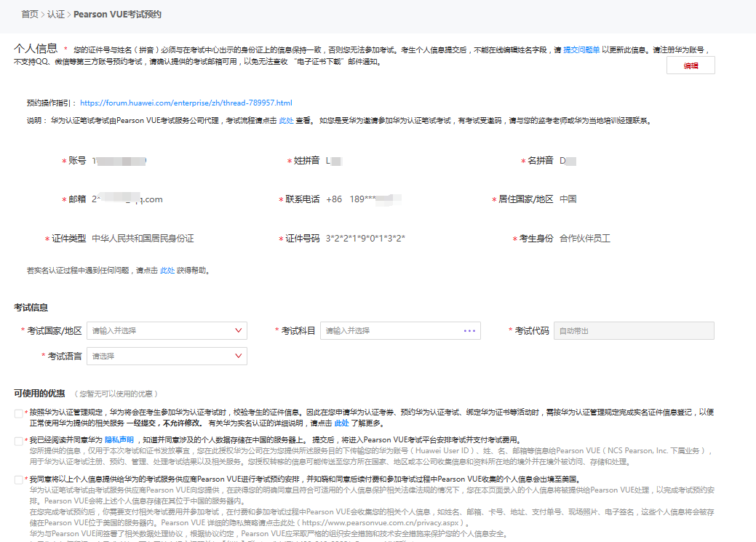Expand the 考试国家/地区 dropdown
Image resolution: width=756 pixels, height=542 pixels.
(x=239, y=330)
